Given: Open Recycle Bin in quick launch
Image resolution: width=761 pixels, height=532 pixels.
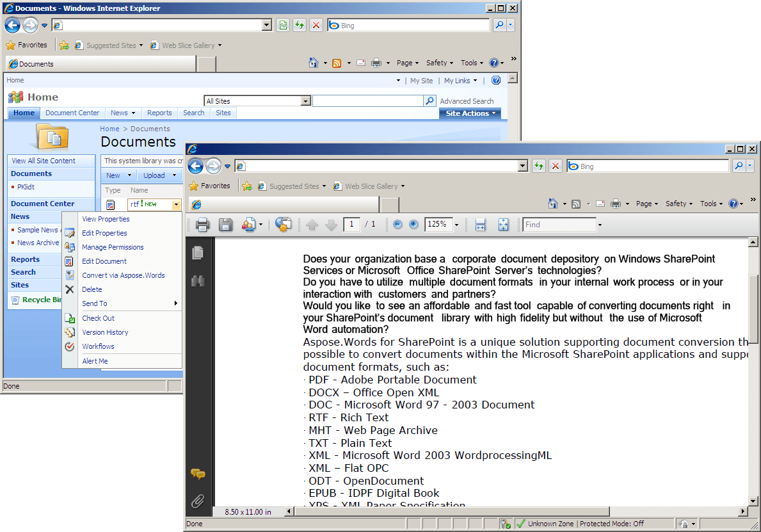Looking at the screenshot, I should click(42, 300).
